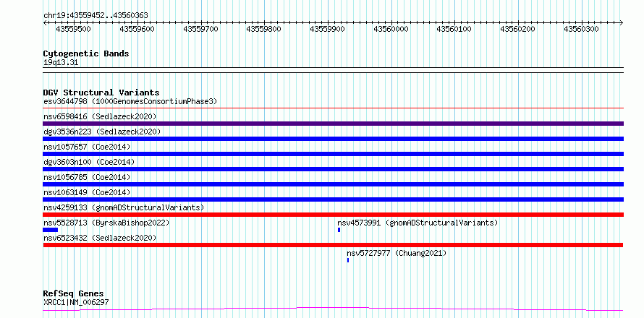This screenshot has width=644, height=318.
Task: Open variant nsv1063149 (Coe2014) label
Action: click(x=87, y=192)
